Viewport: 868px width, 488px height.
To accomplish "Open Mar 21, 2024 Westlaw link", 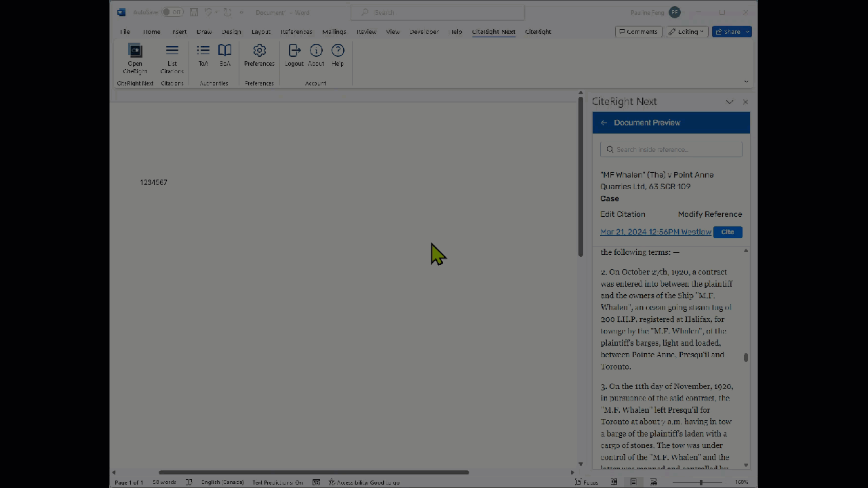I will pos(656,232).
